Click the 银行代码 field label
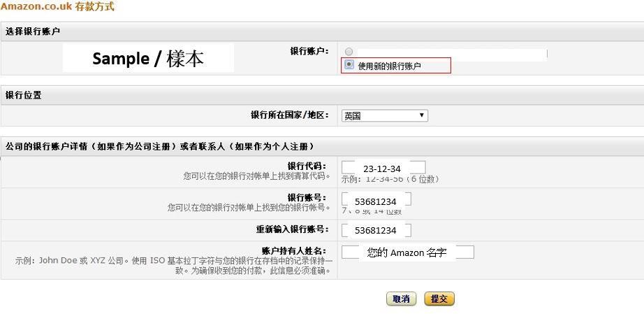The height and width of the screenshot is (314, 644). point(307,166)
